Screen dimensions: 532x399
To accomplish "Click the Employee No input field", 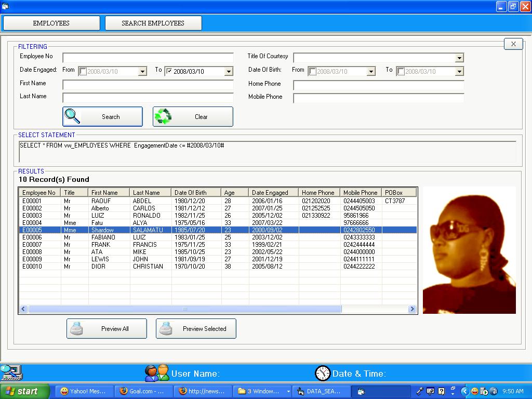I will click(x=148, y=58).
